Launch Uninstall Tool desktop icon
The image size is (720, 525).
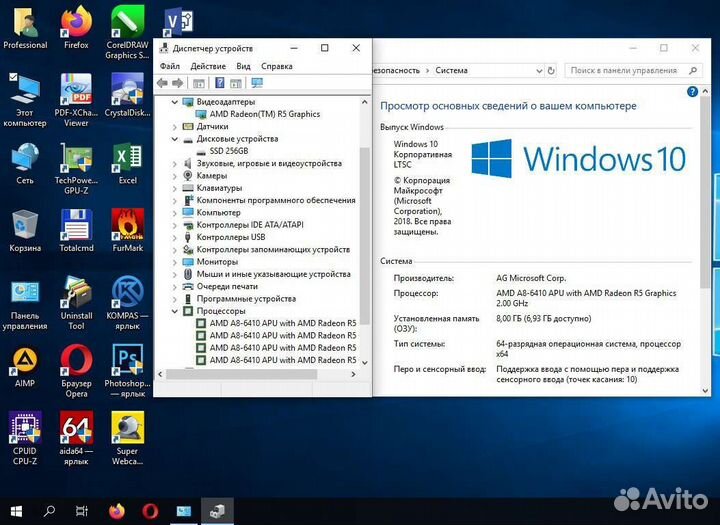pyautogui.click(x=76, y=303)
